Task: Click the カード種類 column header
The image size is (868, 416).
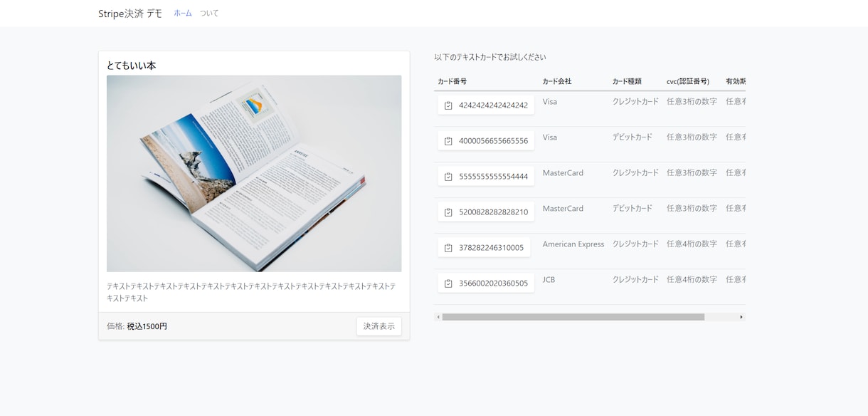Action: pos(627,81)
